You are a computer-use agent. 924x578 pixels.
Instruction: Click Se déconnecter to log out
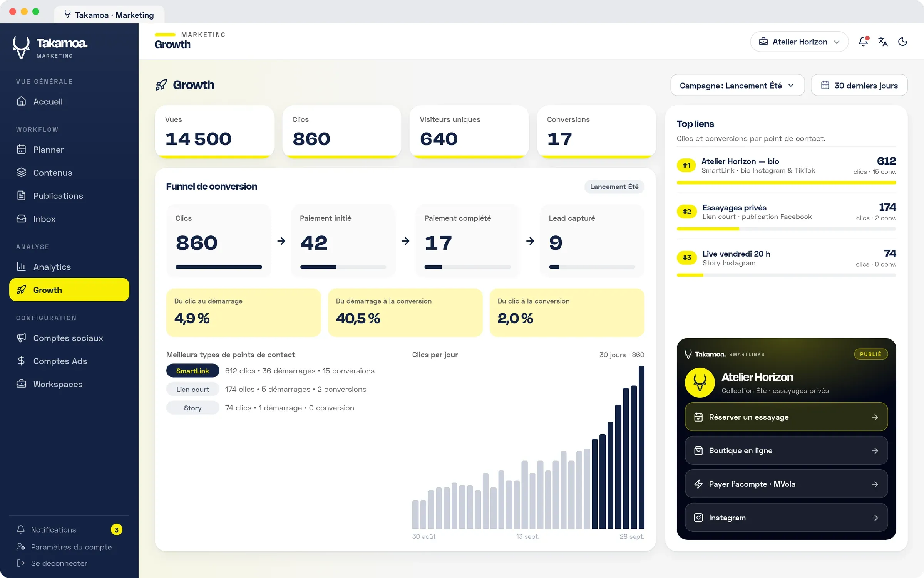pyautogui.click(x=52, y=563)
